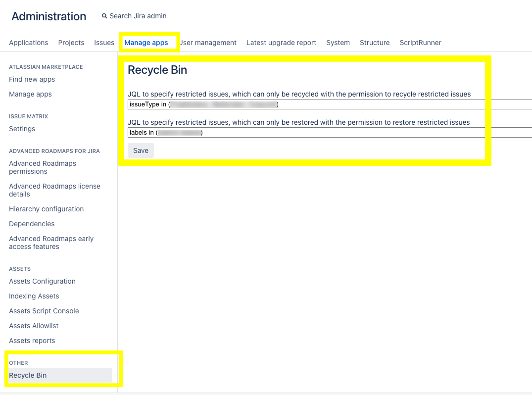This screenshot has width=532, height=395.
Task: Open the Applications tab
Action: [29, 43]
